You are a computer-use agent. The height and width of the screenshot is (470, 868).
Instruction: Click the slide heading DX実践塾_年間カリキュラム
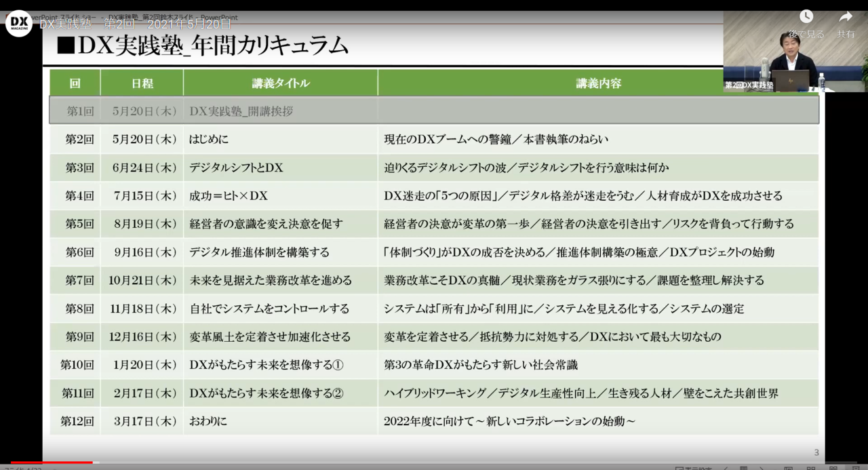[203, 46]
